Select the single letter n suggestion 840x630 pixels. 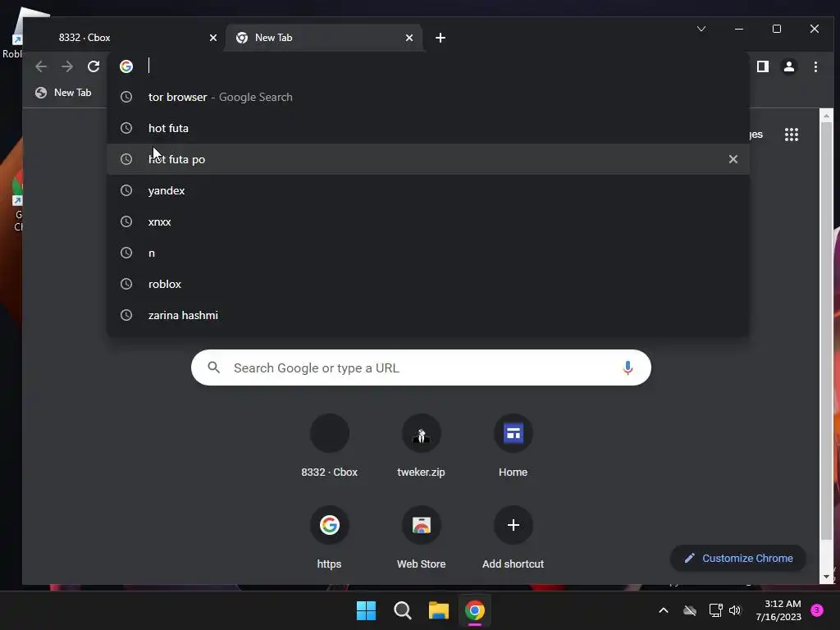tap(428, 253)
